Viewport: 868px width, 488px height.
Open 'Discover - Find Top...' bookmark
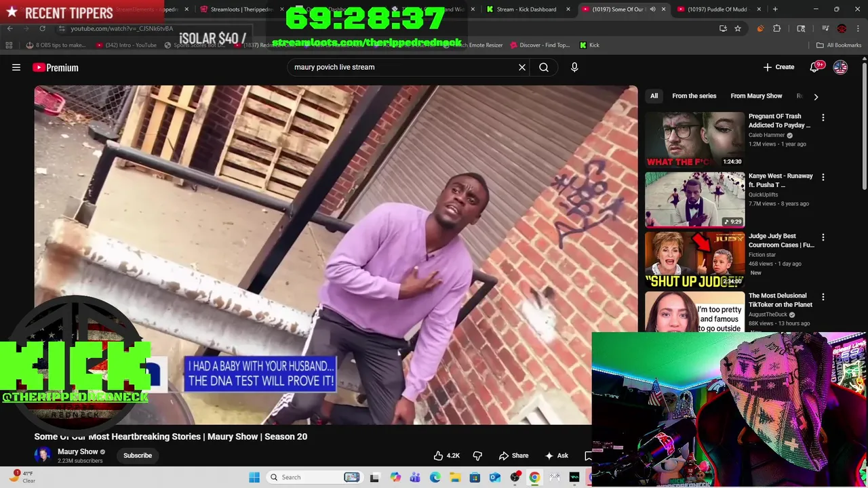pos(540,45)
